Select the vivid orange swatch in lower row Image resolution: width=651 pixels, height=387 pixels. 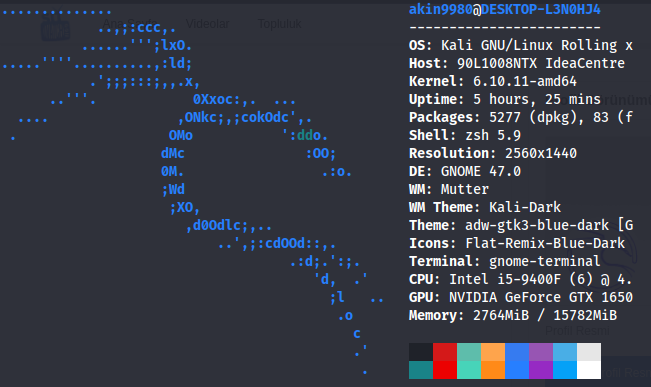click(x=493, y=370)
